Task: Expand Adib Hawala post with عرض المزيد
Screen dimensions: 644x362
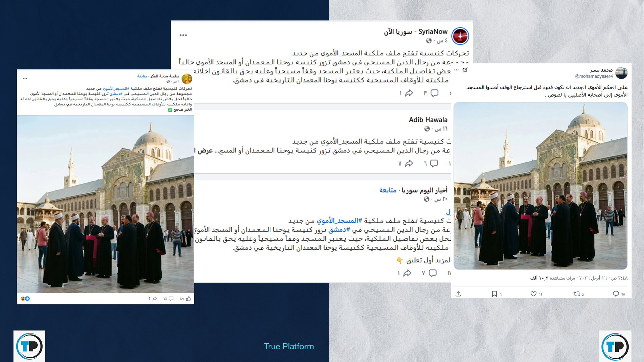Action: pos(205,150)
